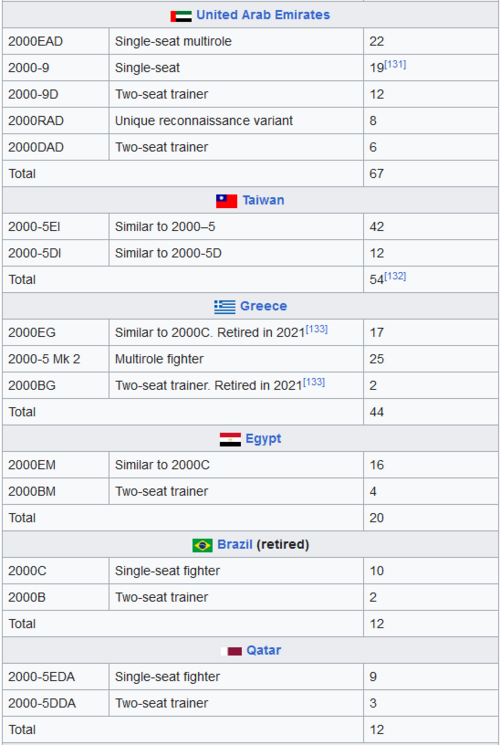Open the Taiwan country link
This screenshot has width=500, height=745.
coord(263,201)
